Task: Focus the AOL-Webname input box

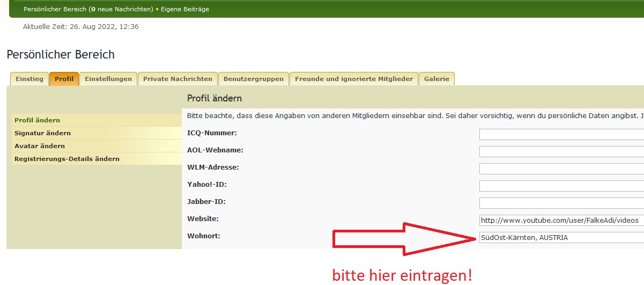Action: [561, 151]
